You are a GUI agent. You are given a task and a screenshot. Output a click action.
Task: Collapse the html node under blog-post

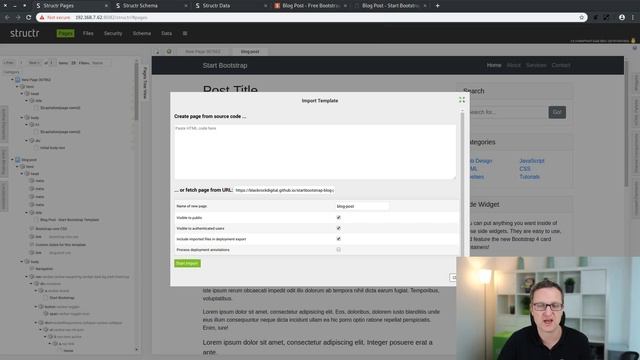pyautogui.click(x=17, y=167)
